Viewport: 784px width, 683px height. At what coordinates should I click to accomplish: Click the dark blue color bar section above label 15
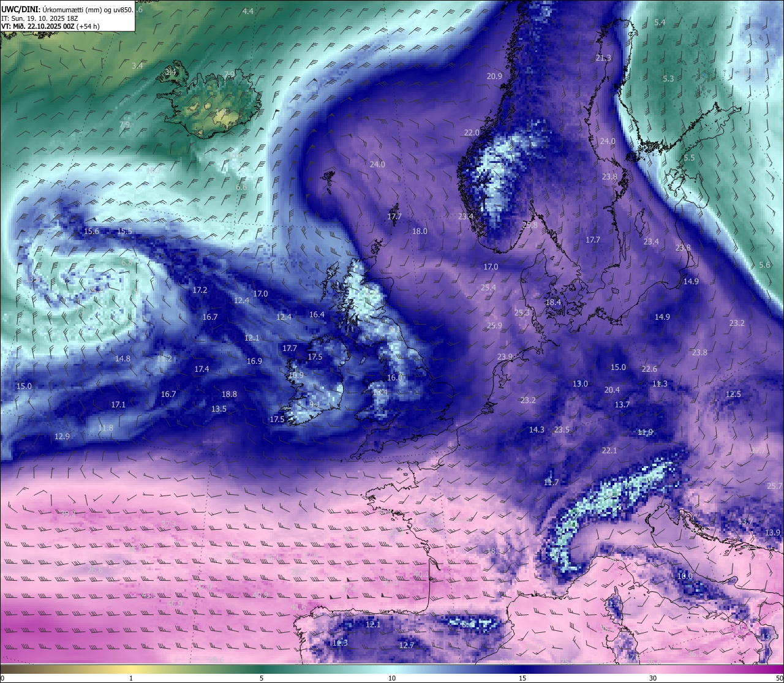coord(522,669)
